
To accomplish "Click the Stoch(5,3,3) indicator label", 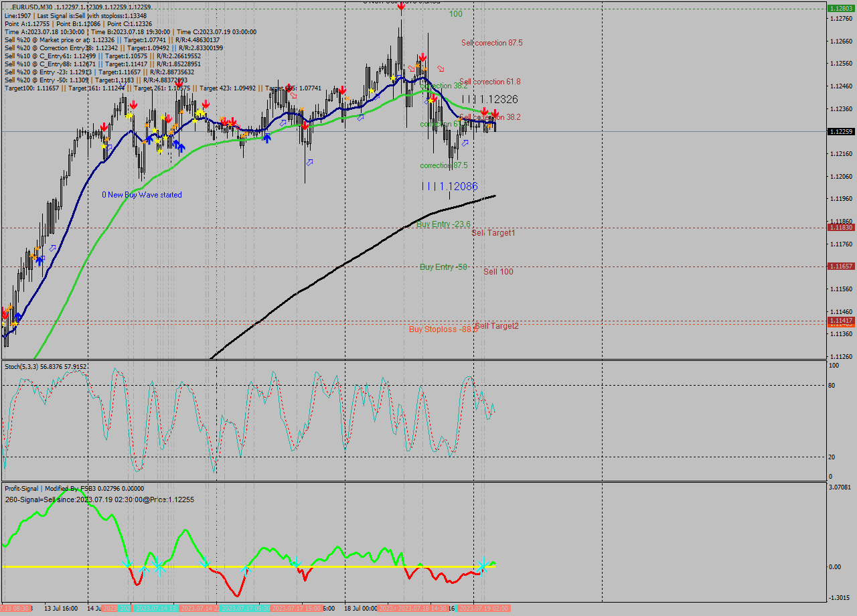I will tap(27, 366).
